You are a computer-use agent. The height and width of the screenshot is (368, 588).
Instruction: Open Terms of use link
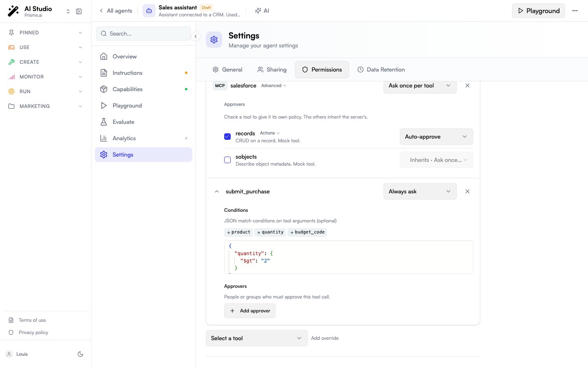32,320
